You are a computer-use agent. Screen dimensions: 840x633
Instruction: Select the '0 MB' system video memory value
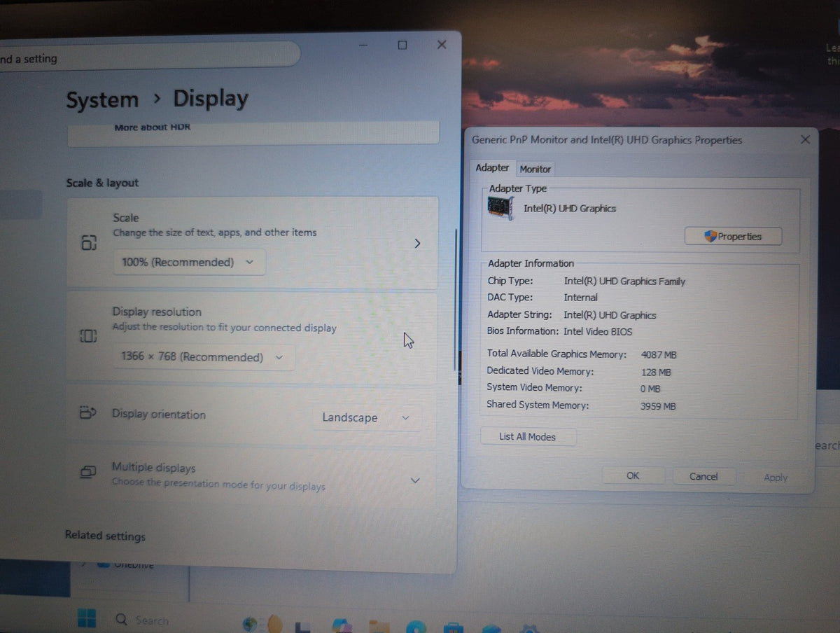point(650,389)
